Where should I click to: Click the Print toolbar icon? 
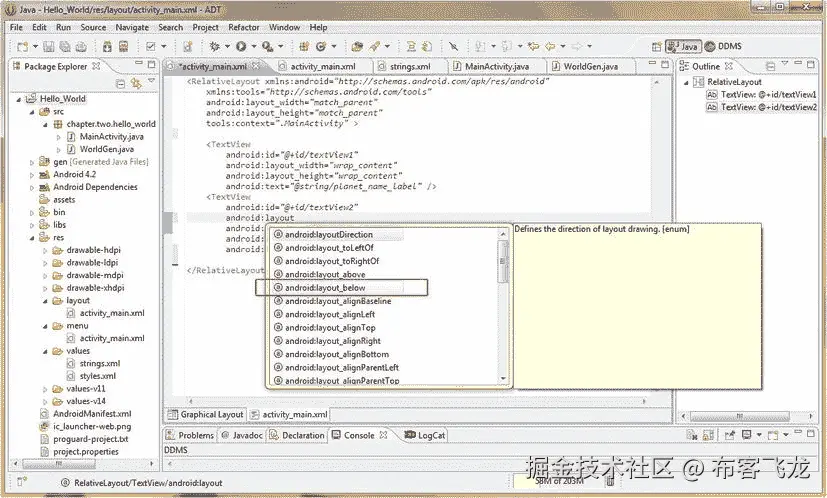click(81, 46)
